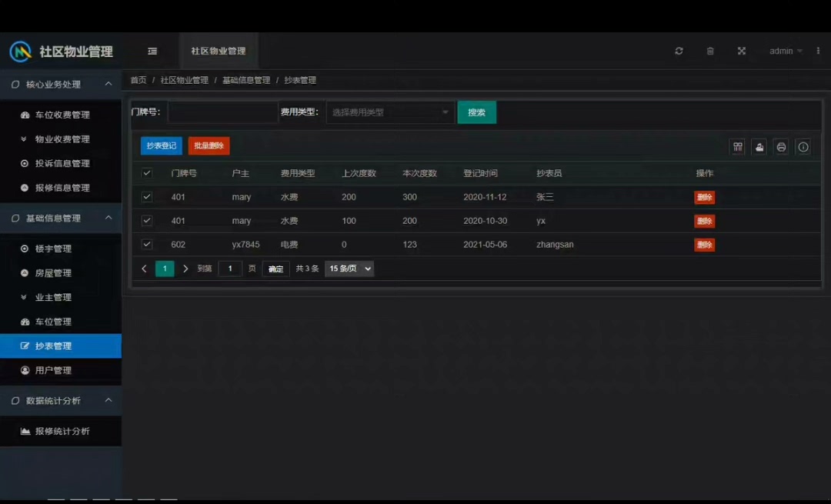831x504 pixels.
Task: Open 报修信息管理 in sidebar
Action: point(61,188)
